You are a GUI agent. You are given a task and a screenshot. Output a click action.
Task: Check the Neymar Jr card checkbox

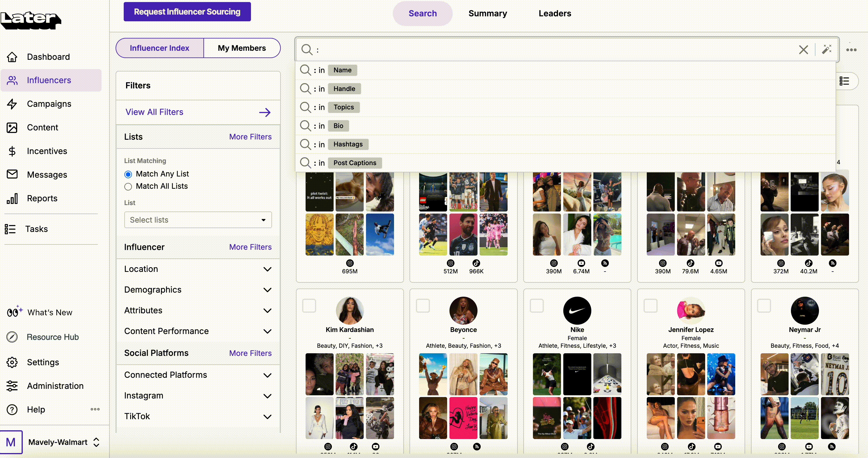764,306
